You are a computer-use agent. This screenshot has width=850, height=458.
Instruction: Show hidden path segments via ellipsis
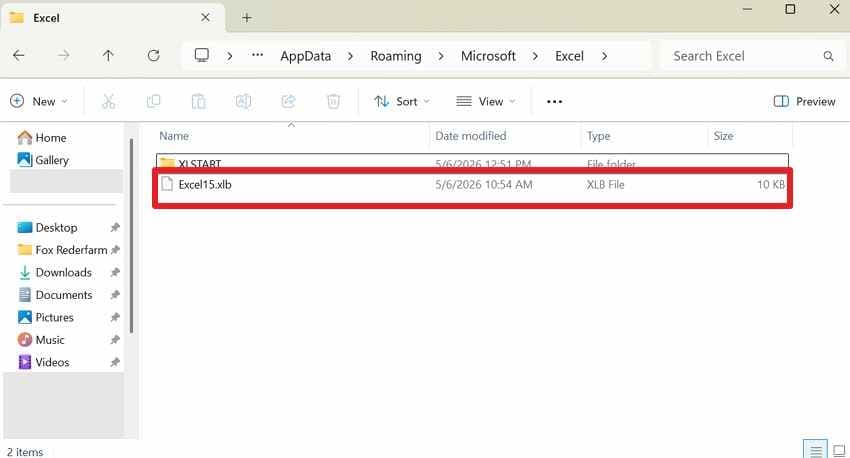coord(257,55)
